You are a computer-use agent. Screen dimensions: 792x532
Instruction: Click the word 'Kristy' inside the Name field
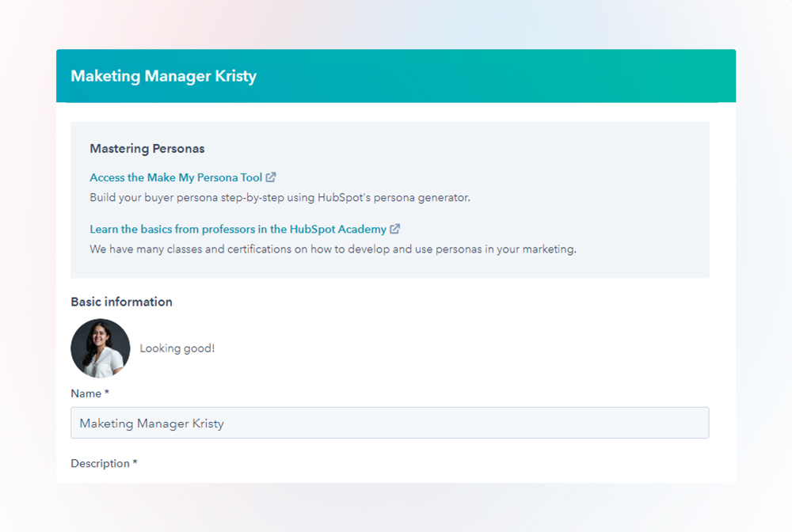[x=208, y=424]
